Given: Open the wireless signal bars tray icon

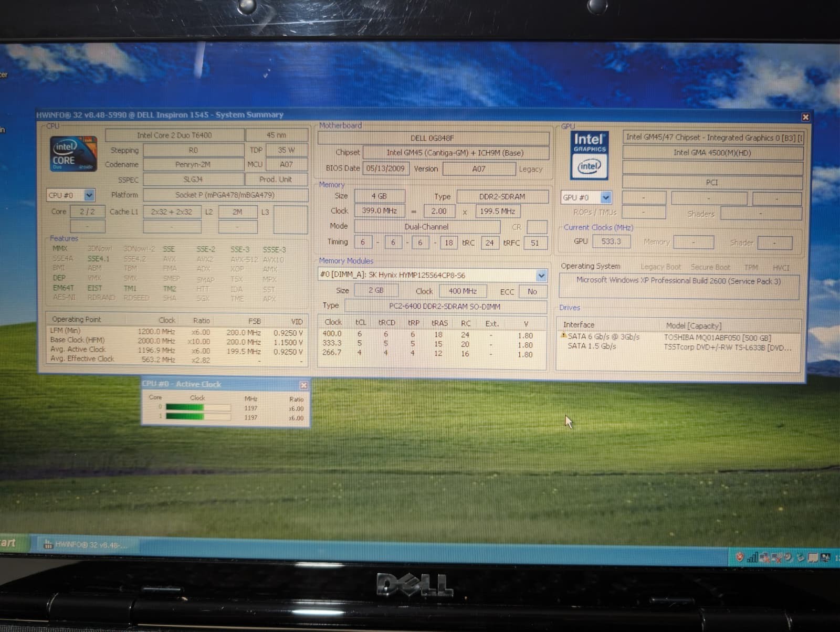Looking at the screenshot, I should [752, 557].
